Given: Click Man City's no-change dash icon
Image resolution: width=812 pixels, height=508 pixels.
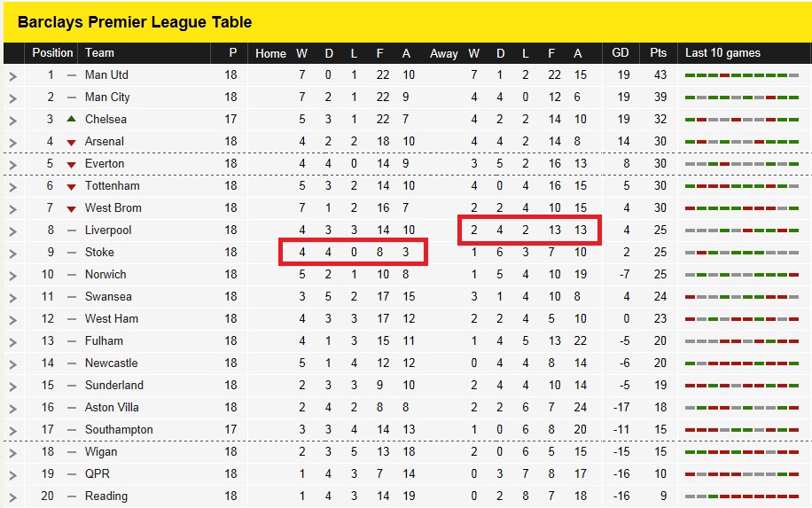Looking at the screenshot, I should coord(72,98).
